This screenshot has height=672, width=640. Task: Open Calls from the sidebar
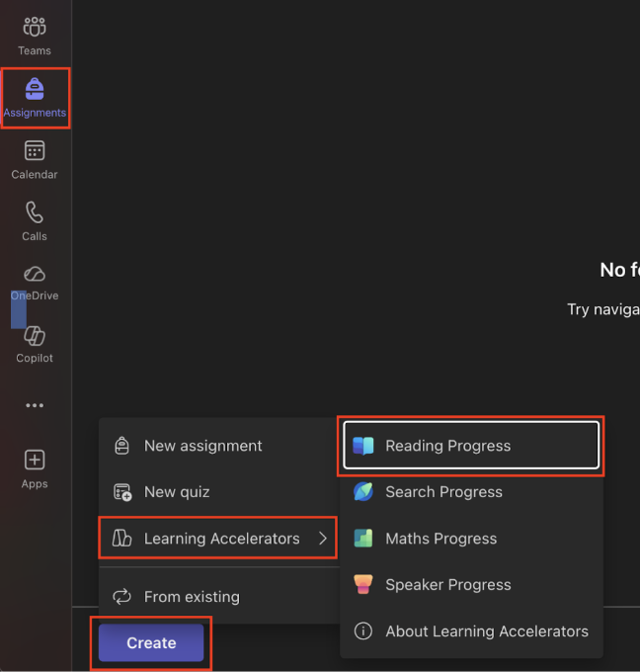pos(35,221)
